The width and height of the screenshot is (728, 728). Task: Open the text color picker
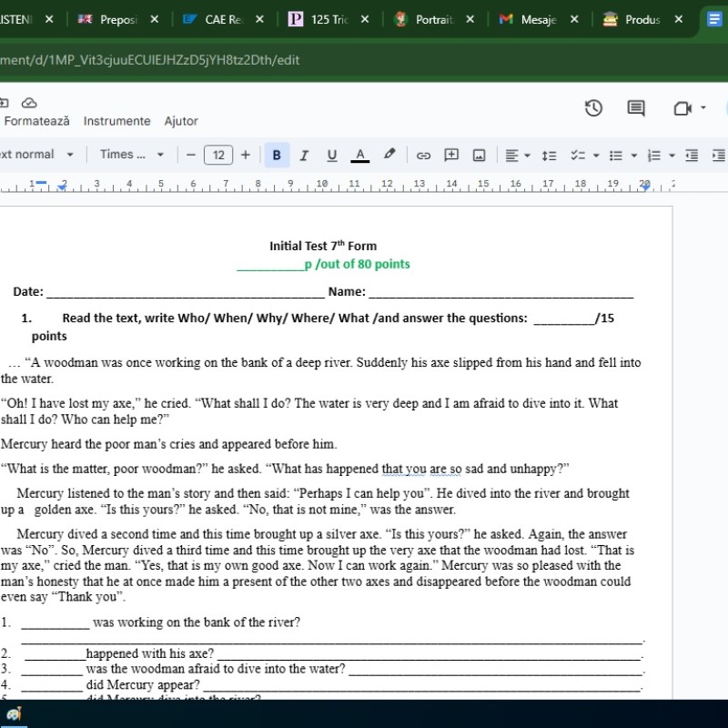(x=359, y=155)
